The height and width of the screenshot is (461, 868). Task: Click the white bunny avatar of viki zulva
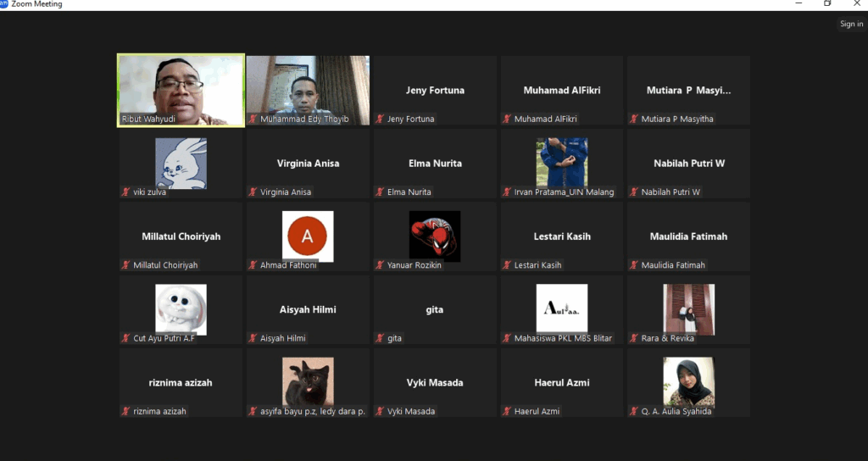pyautogui.click(x=181, y=163)
